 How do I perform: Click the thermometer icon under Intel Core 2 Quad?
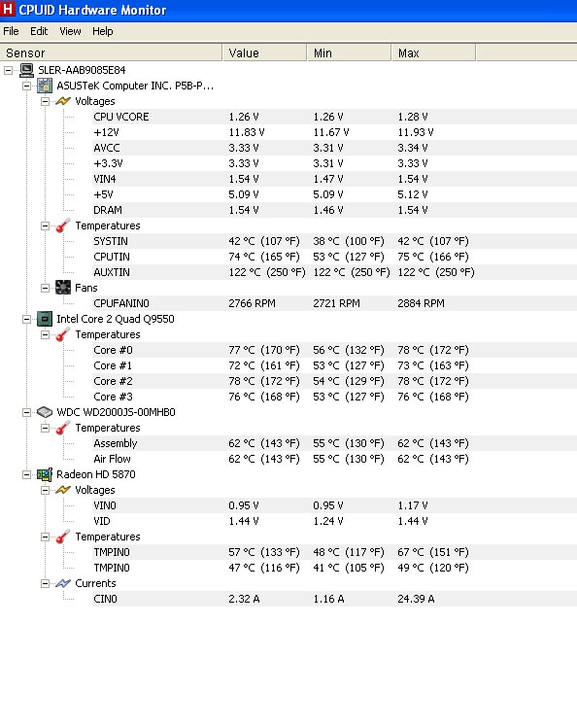(x=63, y=334)
